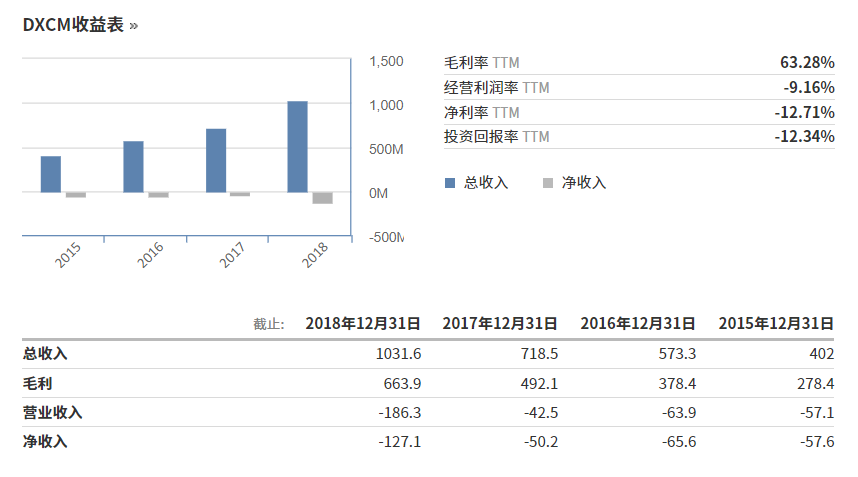Click the blue 总收入 legend swatch

(450, 183)
